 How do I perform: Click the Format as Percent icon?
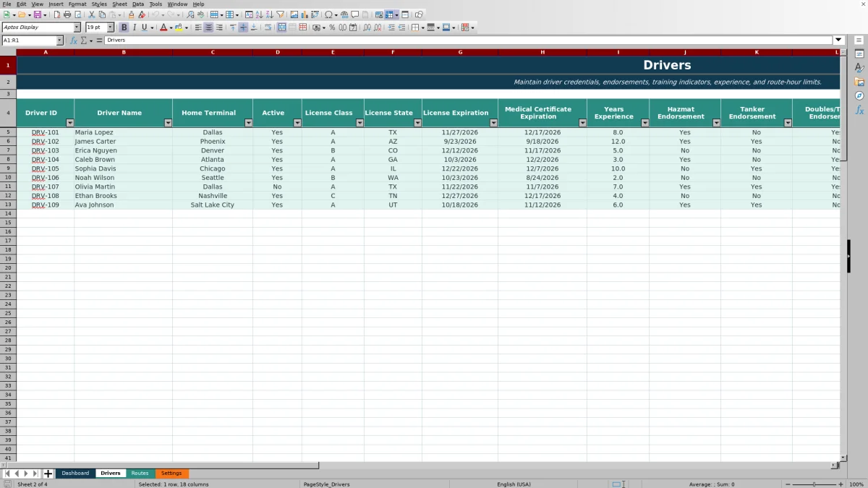[332, 27]
